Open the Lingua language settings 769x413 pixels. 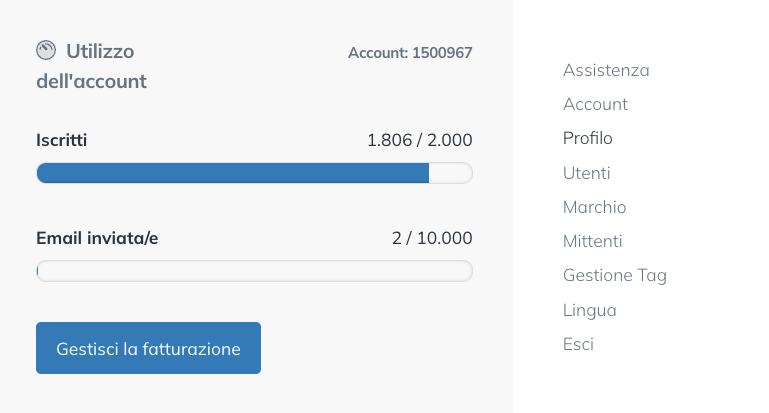tap(589, 310)
